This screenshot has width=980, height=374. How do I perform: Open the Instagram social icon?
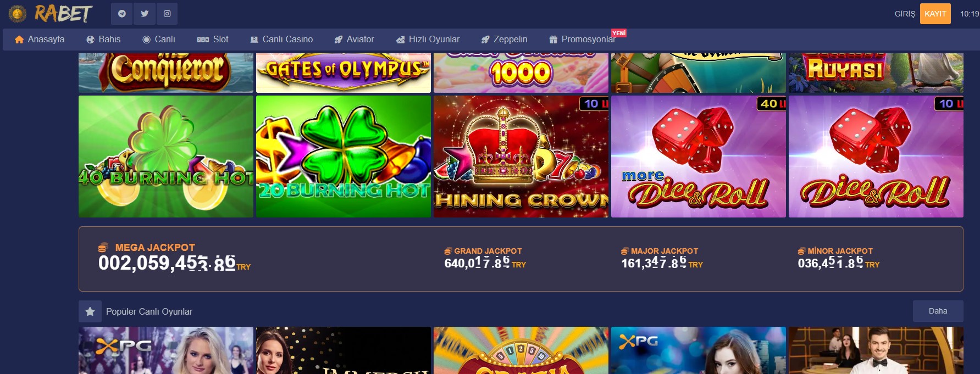pyautogui.click(x=167, y=14)
